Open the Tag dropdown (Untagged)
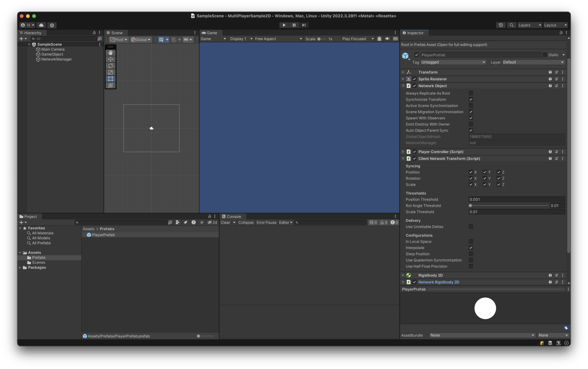Viewport: 588px width, 369px height. [453, 62]
